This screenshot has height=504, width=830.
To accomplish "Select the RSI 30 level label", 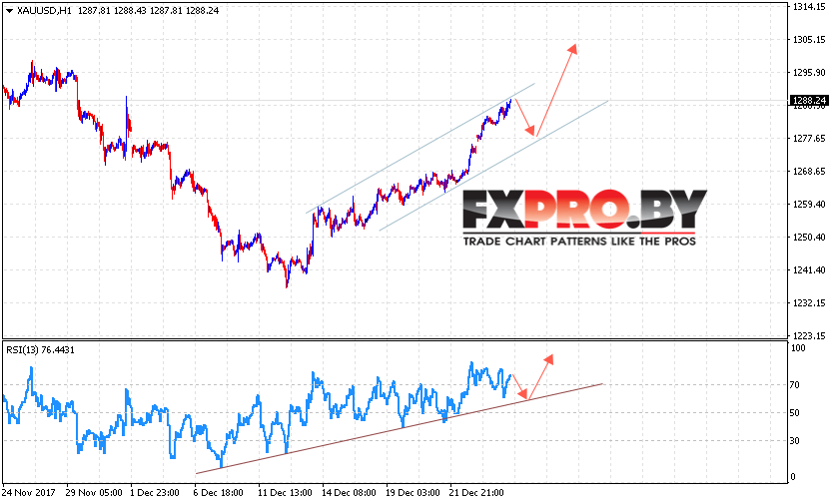I will (794, 440).
